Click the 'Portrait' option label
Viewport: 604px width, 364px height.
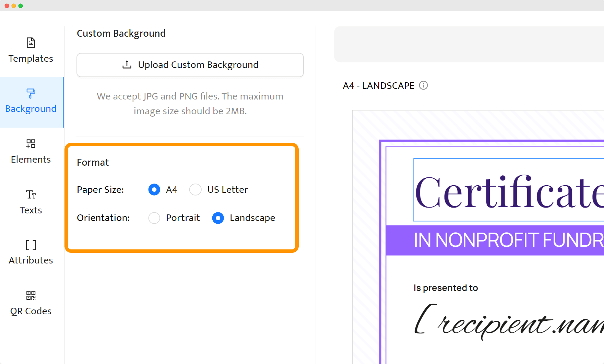point(183,218)
